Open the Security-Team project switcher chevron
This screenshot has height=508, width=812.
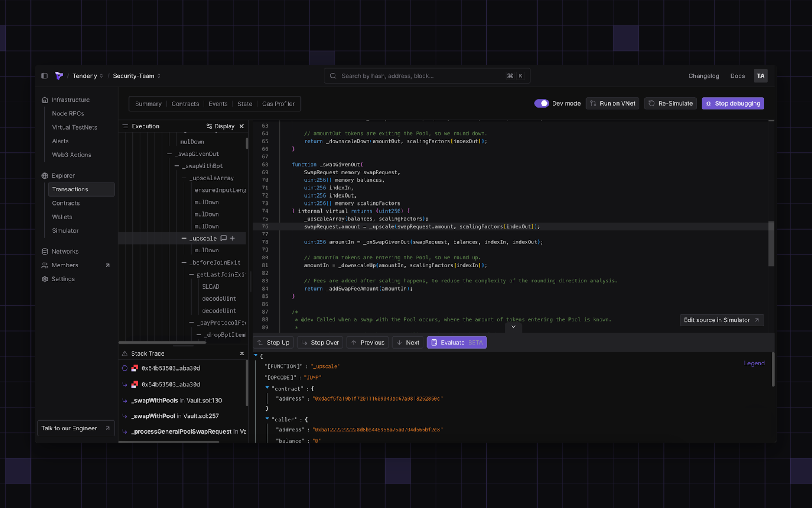click(x=159, y=76)
